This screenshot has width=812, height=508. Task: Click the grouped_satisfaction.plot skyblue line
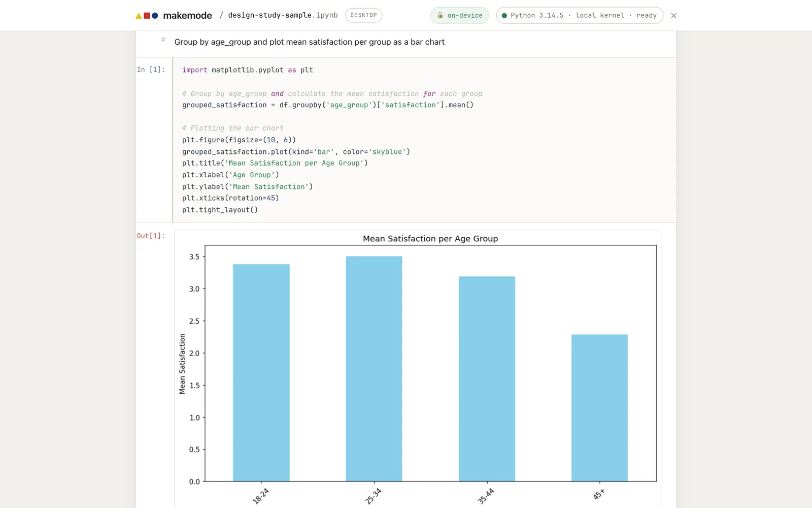pos(296,152)
